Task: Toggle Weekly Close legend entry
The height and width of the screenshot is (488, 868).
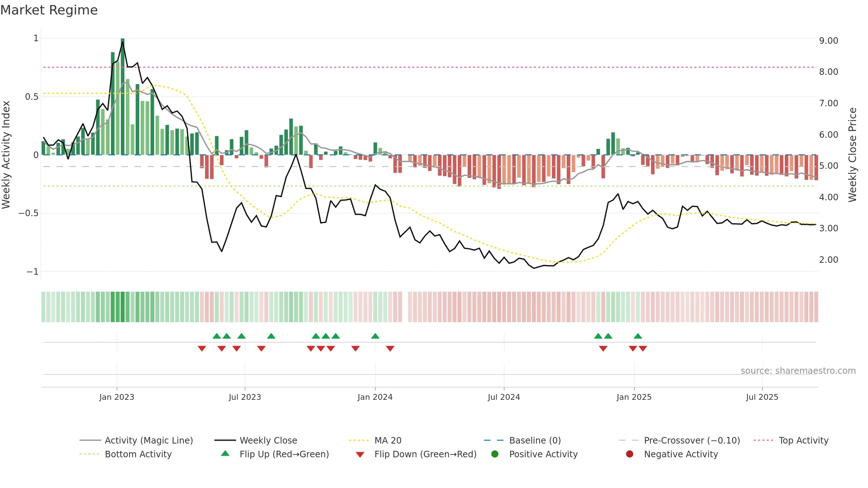Action: pos(256,440)
